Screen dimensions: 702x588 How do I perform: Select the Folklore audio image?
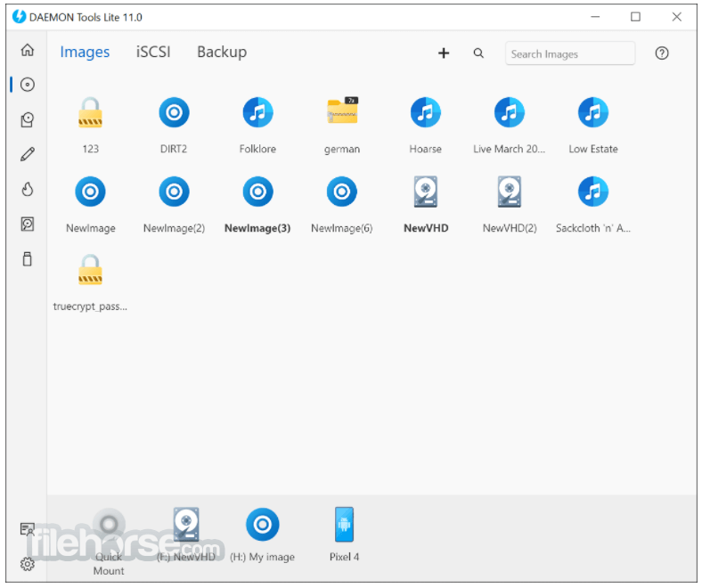tap(257, 125)
